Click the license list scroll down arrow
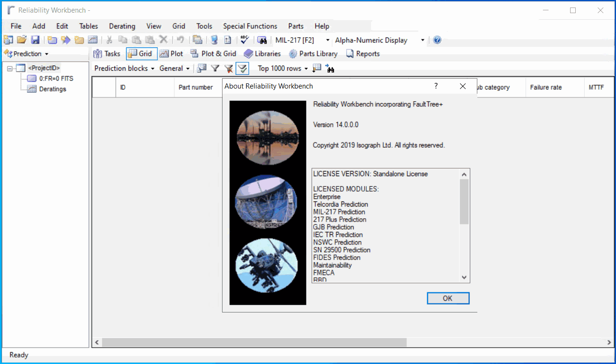The width and height of the screenshot is (616, 364). pos(464,277)
